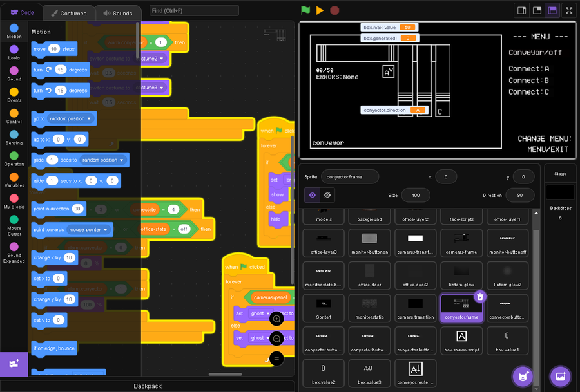Show the sprite using the eye icon
Image resolution: width=580 pixels, height=392 pixels.
point(312,195)
